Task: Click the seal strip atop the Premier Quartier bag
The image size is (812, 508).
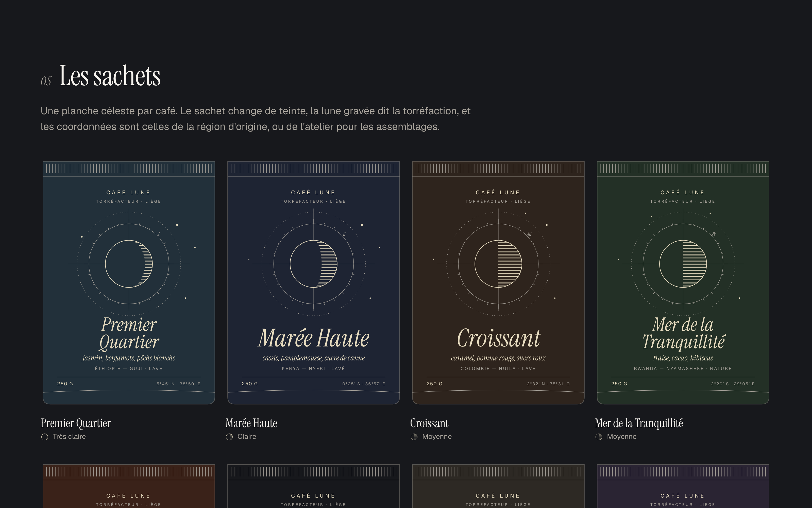Action: click(129, 169)
